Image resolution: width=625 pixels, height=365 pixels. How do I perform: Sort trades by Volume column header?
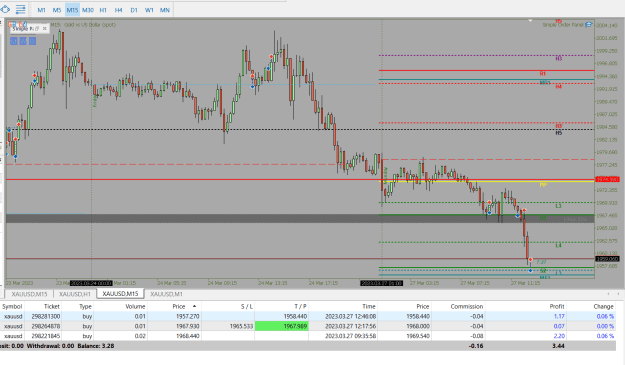click(120, 306)
